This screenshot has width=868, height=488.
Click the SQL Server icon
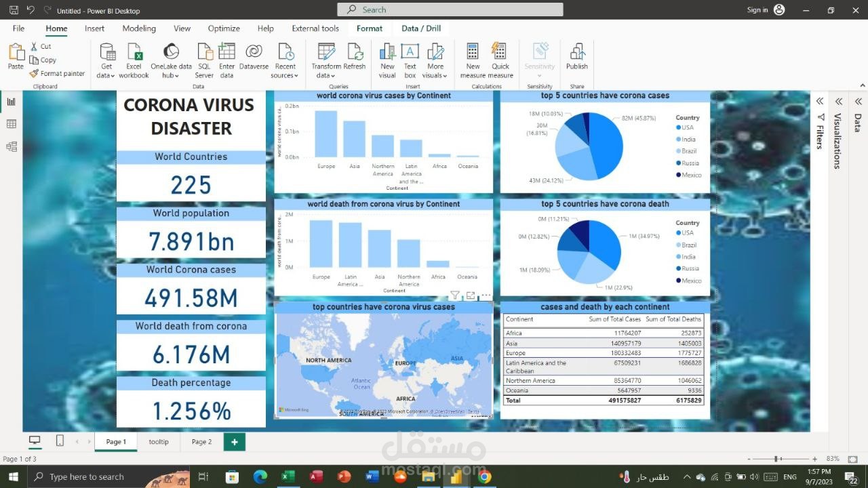coord(204,52)
